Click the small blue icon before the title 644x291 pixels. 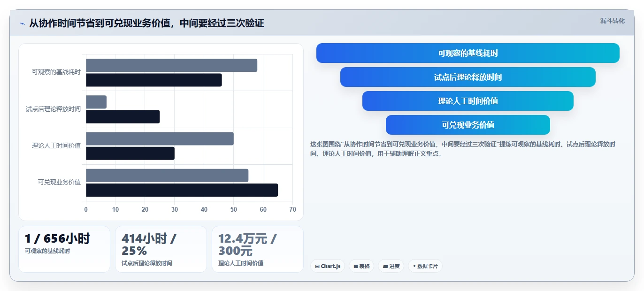point(22,23)
